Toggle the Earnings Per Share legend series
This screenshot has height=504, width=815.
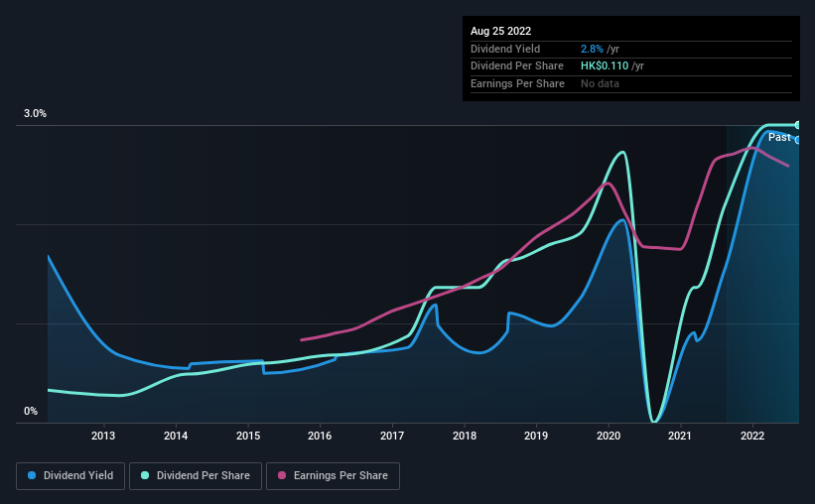click(x=333, y=476)
